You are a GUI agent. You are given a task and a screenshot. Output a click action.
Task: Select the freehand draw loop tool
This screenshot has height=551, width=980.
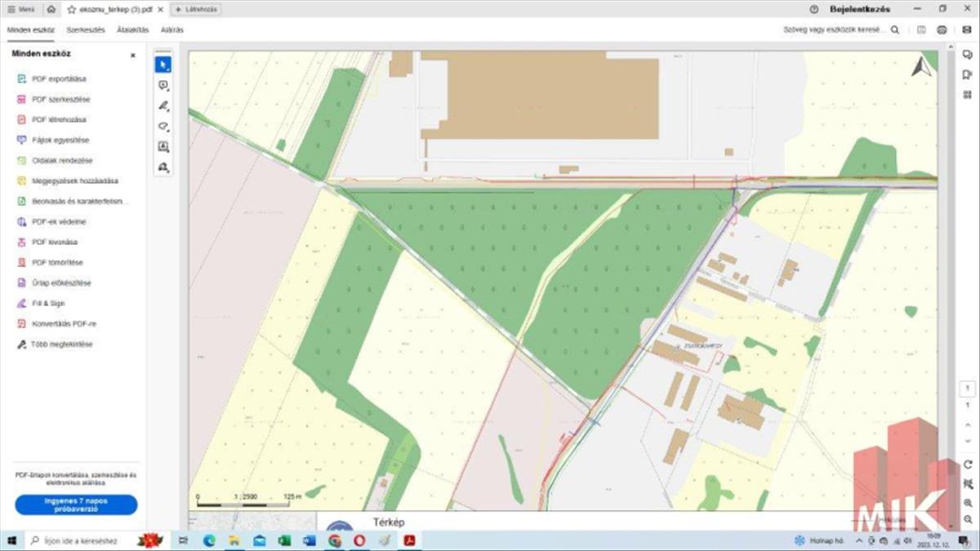[x=163, y=127]
